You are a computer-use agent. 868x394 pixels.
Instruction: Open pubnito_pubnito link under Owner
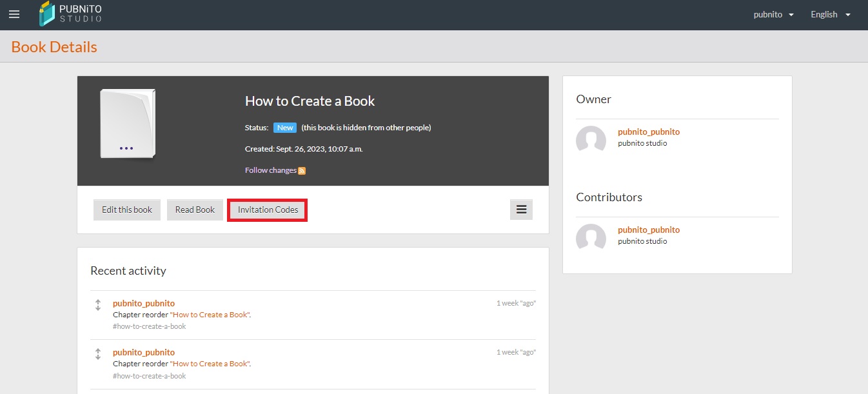648,132
